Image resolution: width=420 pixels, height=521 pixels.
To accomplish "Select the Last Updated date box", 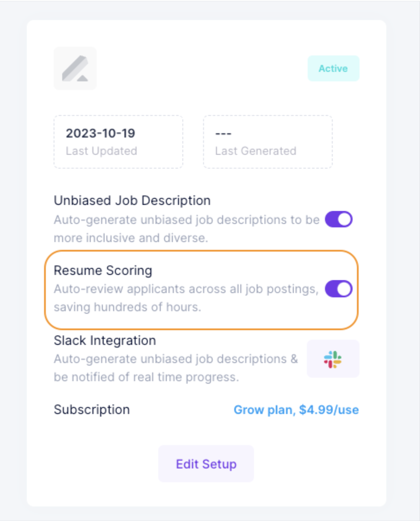I will pos(118,142).
